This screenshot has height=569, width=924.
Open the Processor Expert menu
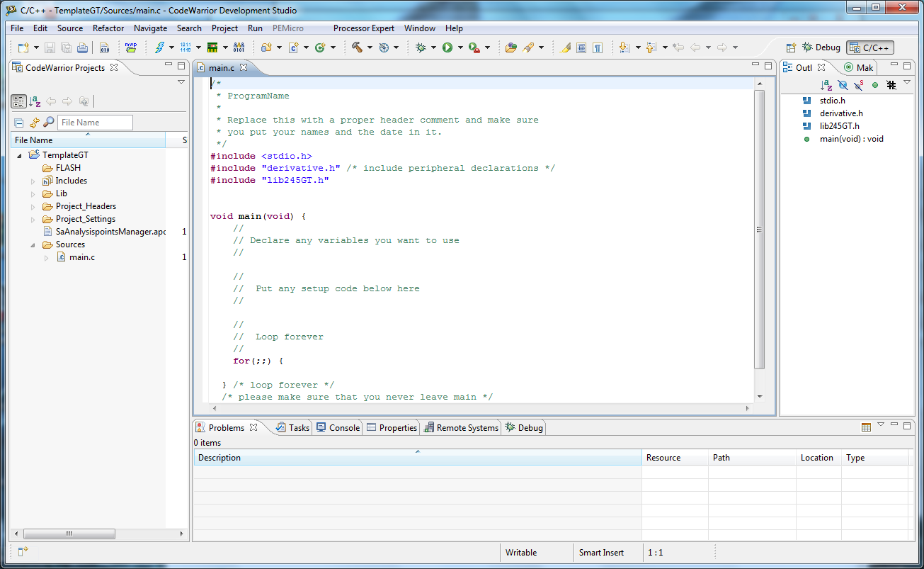tap(363, 28)
